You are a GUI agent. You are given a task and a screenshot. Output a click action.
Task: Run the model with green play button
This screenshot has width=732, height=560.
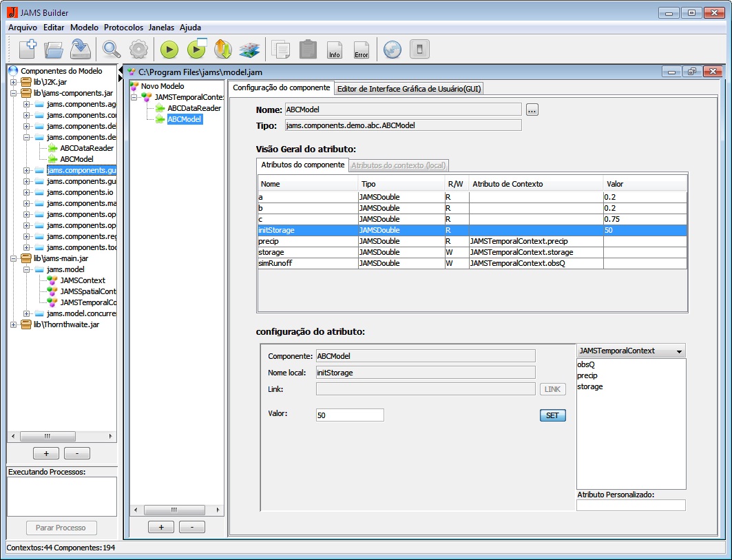(169, 50)
